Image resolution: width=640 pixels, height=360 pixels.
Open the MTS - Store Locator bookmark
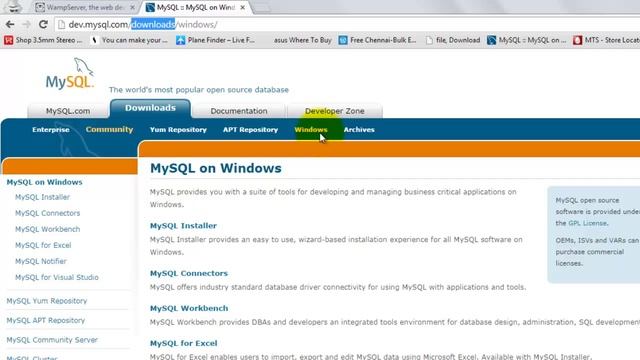[x=606, y=40]
